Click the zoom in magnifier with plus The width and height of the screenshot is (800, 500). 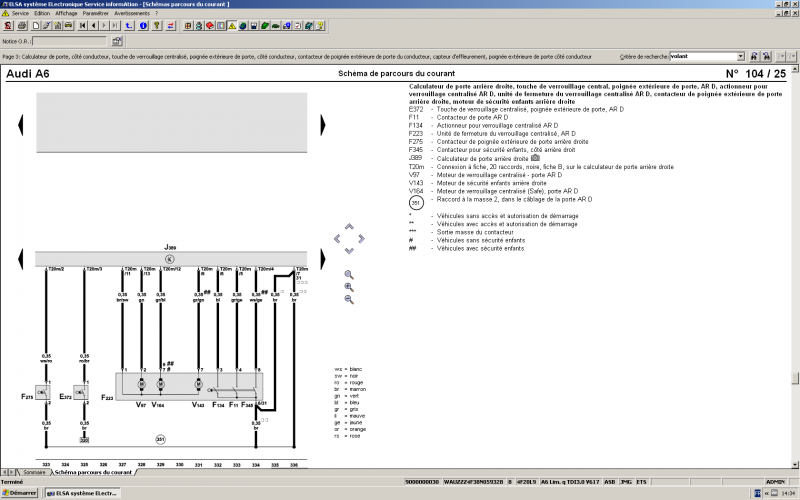coord(349,287)
